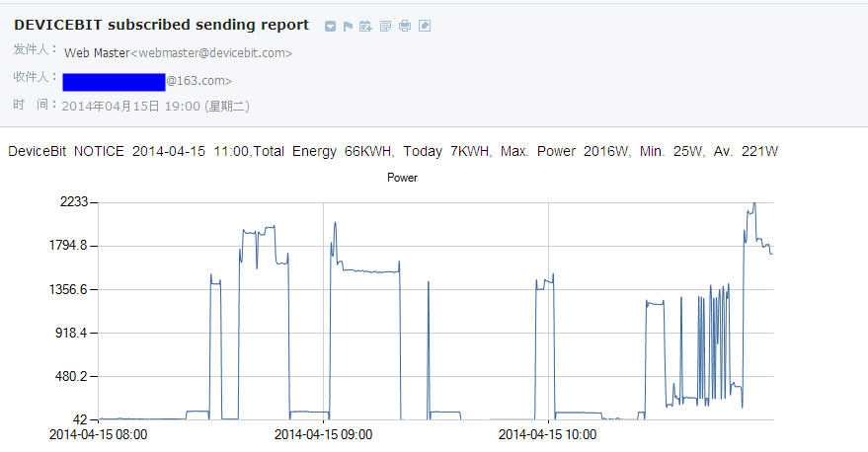This screenshot has width=868, height=452.
Task: Click the chart title 'Power'
Action: click(403, 178)
